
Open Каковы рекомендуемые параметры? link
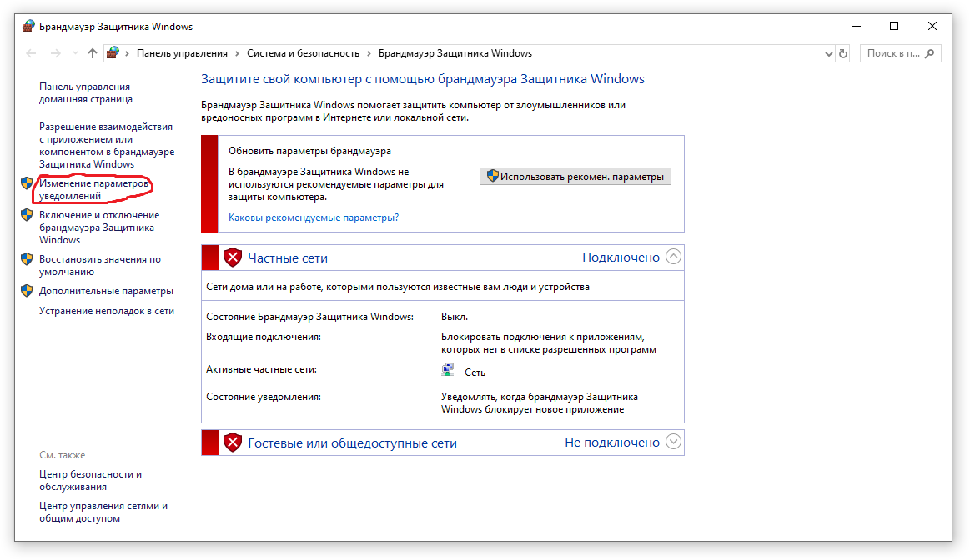pyautogui.click(x=314, y=217)
